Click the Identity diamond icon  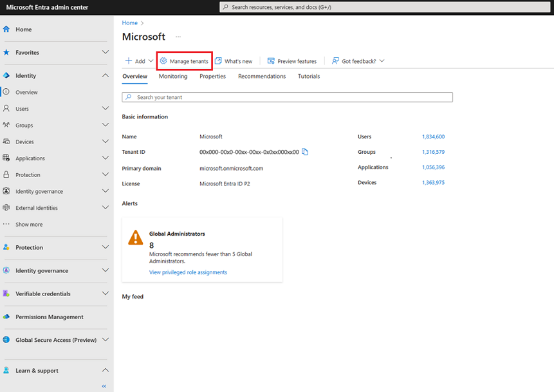(x=6, y=75)
